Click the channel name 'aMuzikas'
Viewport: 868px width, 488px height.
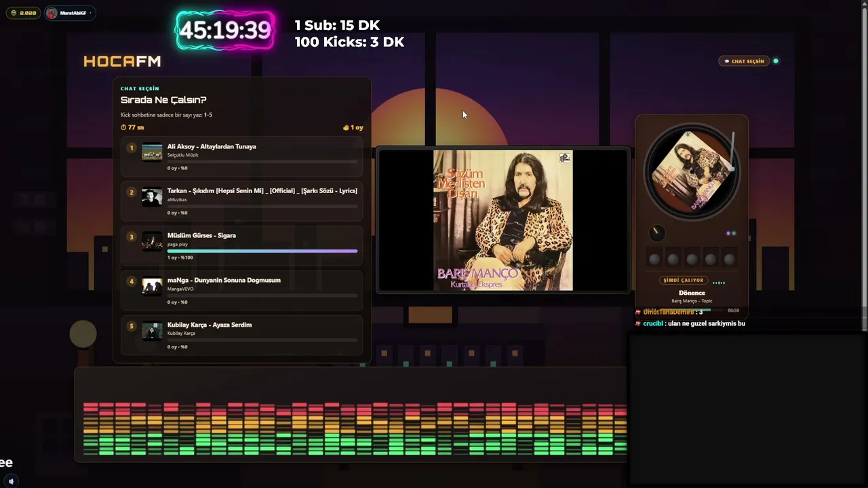pos(177,200)
